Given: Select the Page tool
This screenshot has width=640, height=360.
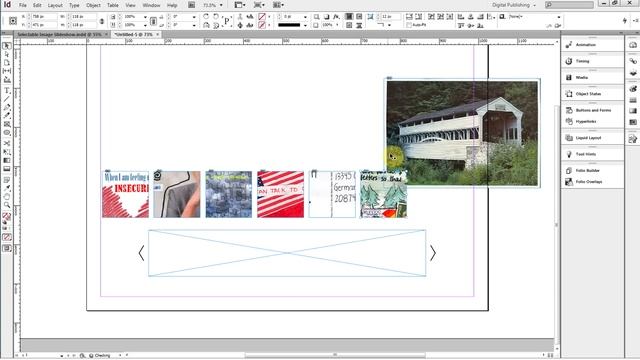Looking at the screenshot, I should pyautogui.click(x=7, y=63).
